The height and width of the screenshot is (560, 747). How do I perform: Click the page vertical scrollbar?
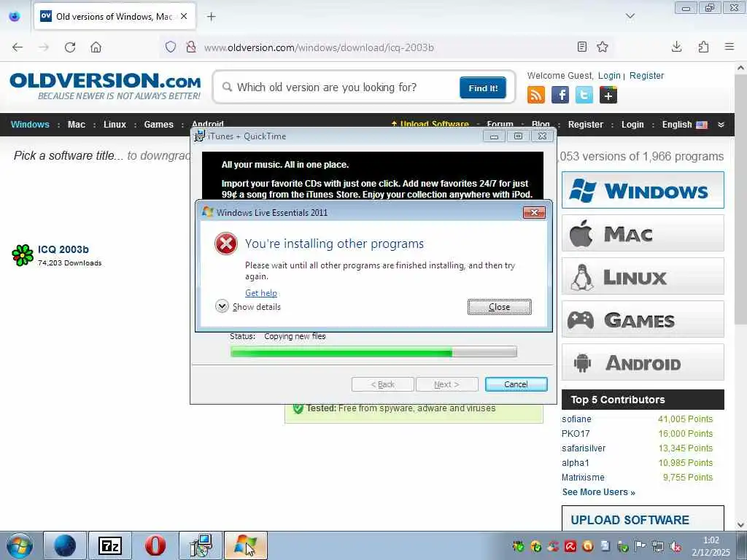click(x=741, y=200)
